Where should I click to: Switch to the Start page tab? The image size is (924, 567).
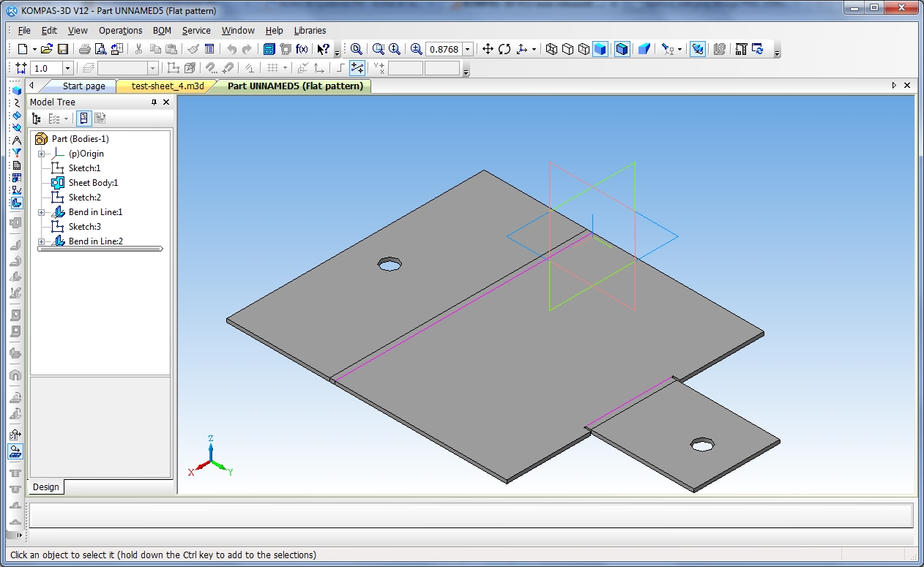(x=83, y=86)
